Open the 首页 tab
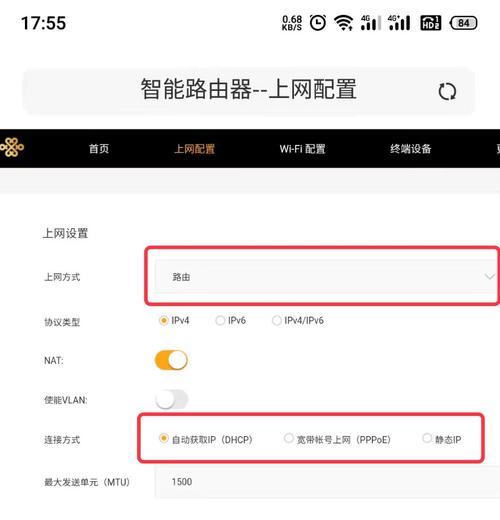Image resolution: width=500 pixels, height=520 pixels. tap(99, 148)
